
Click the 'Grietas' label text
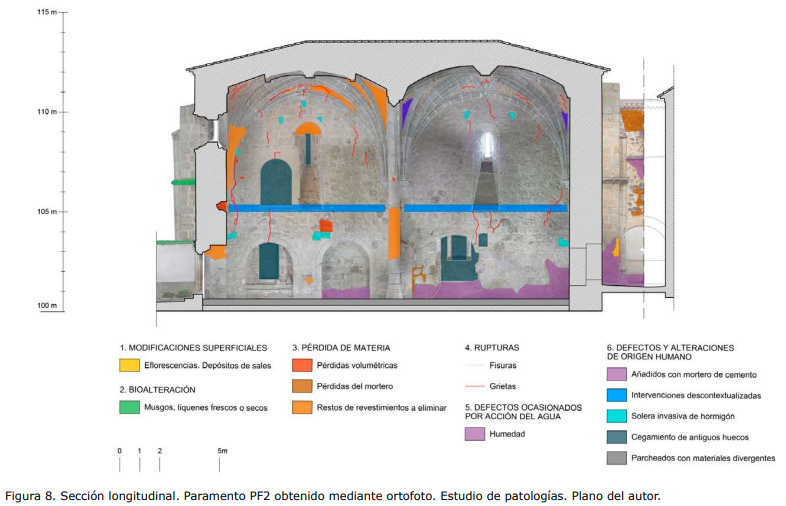(503, 387)
